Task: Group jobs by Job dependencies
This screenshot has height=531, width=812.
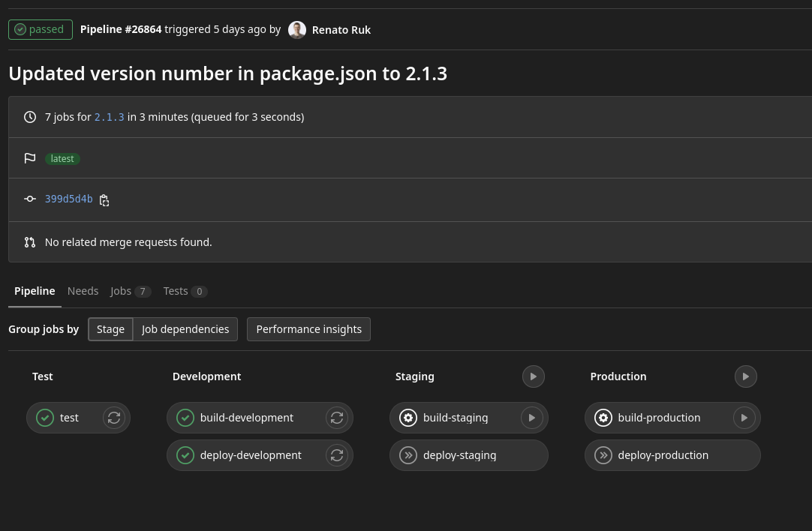Action: tap(185, 329)
